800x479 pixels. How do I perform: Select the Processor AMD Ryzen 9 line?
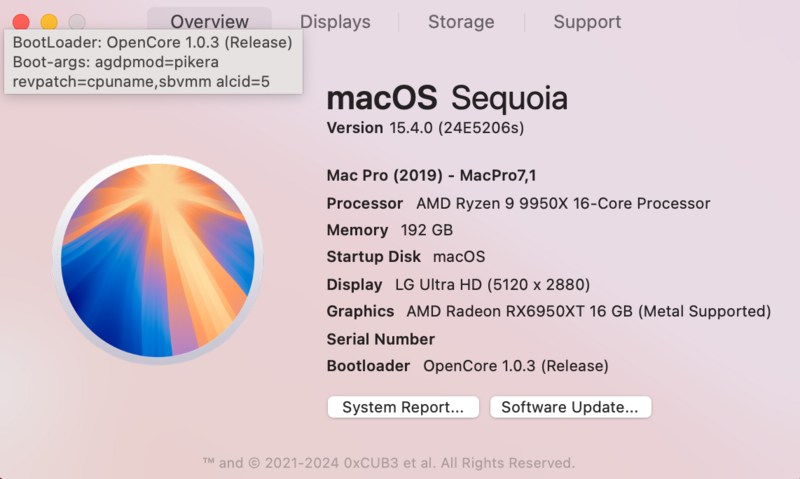(518, 203)
